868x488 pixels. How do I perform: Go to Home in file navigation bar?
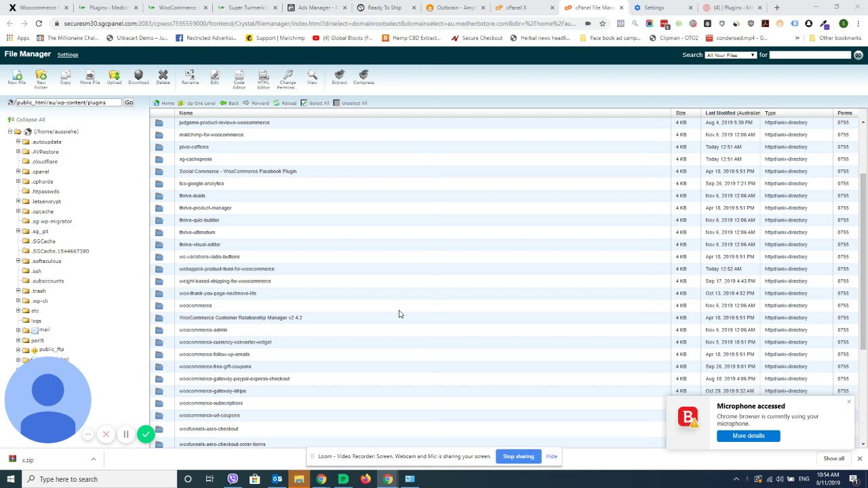coord(163,103)
